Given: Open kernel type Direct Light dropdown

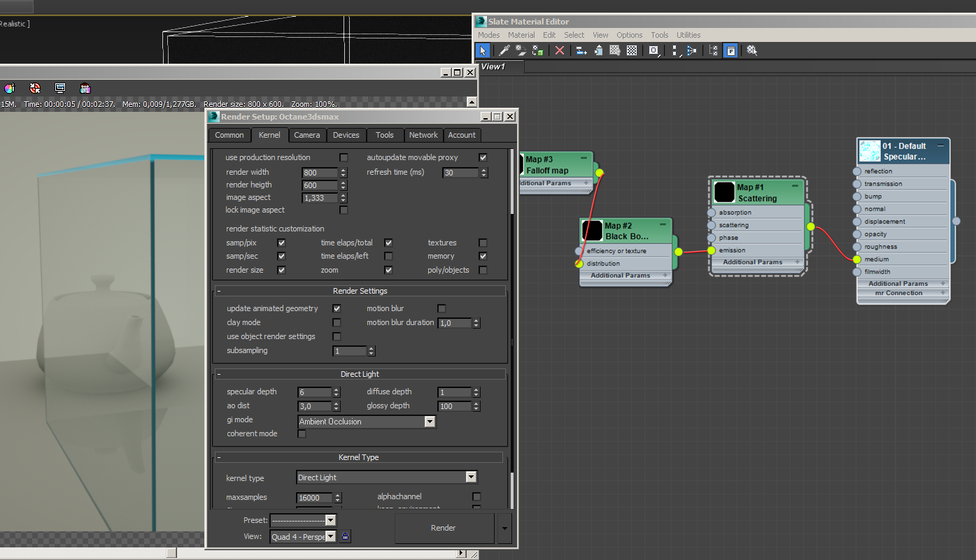Looking at the screenshot, I should coord(387,478).
